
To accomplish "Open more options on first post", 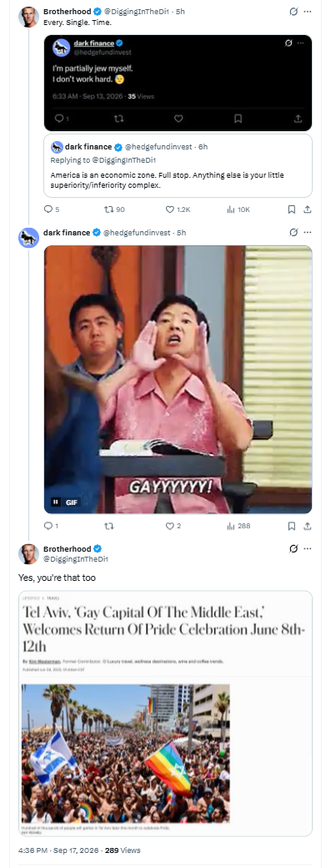I will pyautogui.click(x=307, y=12).
